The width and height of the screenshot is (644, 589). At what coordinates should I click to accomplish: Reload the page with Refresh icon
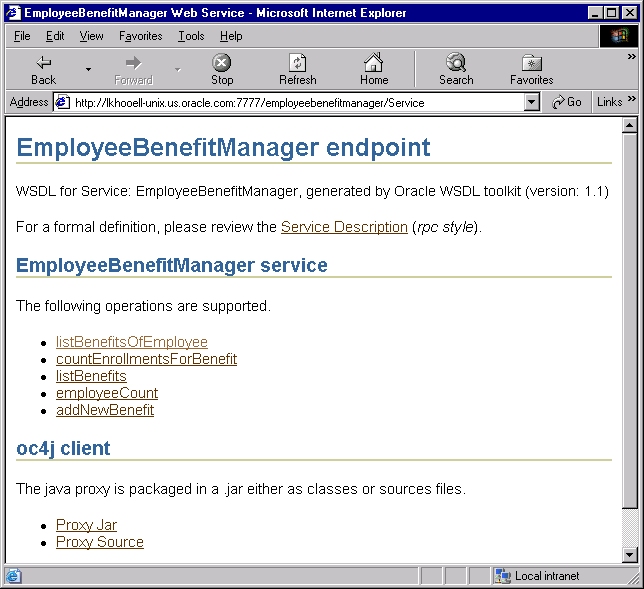(298, 63)
